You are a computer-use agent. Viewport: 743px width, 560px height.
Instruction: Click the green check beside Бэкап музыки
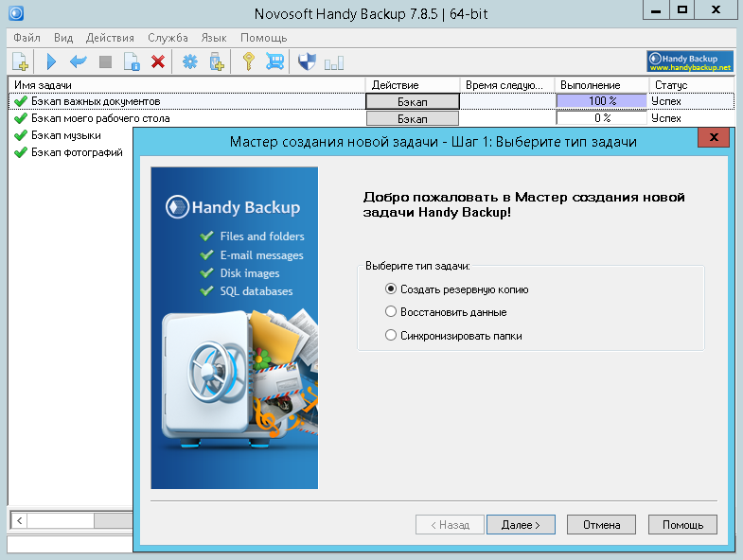pos(21,135)
